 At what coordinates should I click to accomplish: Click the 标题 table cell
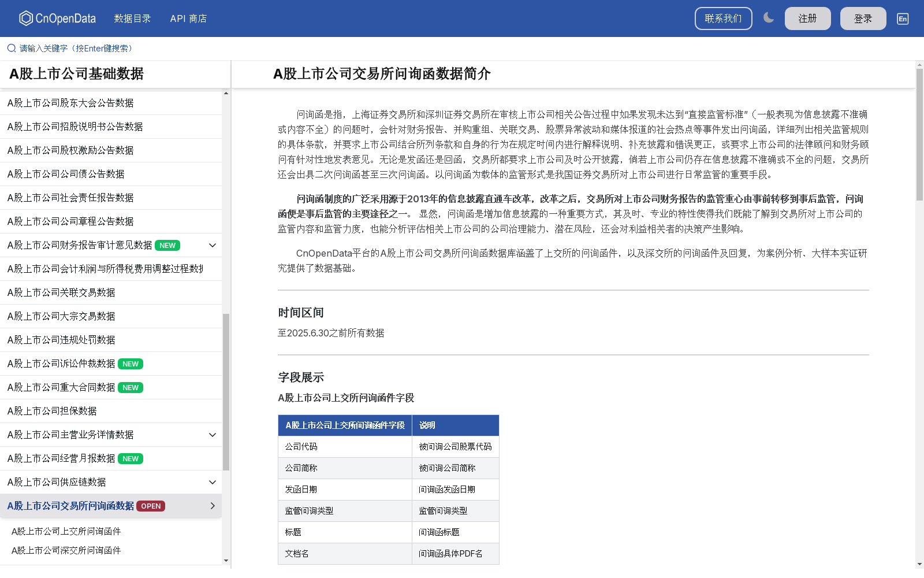[x=345, y=532]
